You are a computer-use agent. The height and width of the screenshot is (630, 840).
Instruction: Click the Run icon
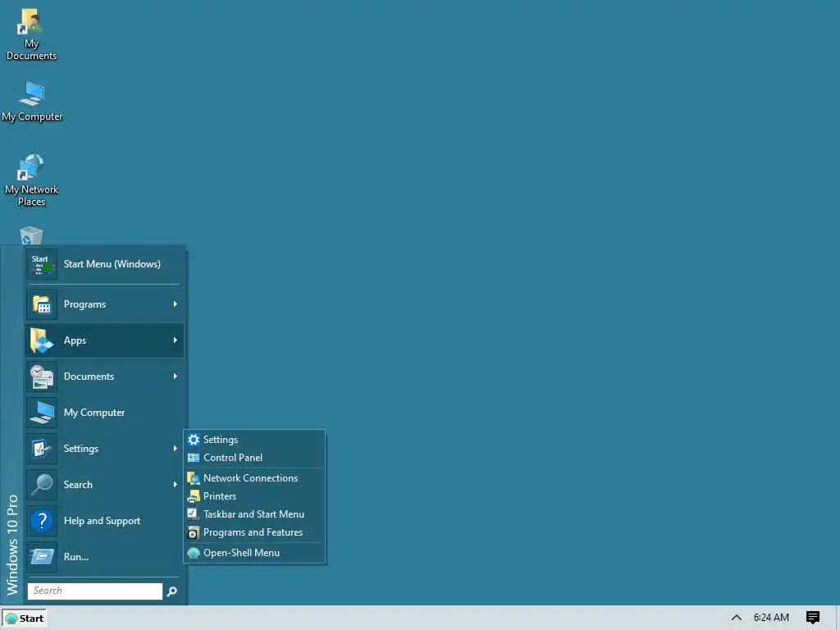(42, 557)
